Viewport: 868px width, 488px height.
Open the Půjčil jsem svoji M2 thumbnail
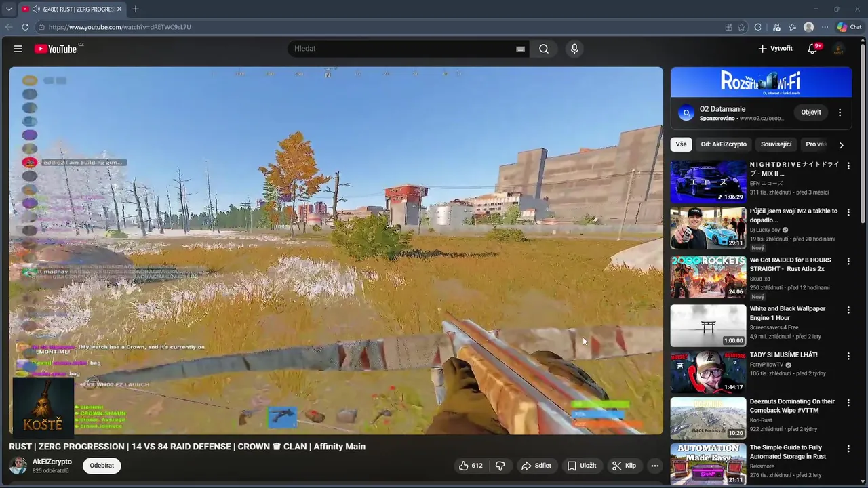point(708,228)
